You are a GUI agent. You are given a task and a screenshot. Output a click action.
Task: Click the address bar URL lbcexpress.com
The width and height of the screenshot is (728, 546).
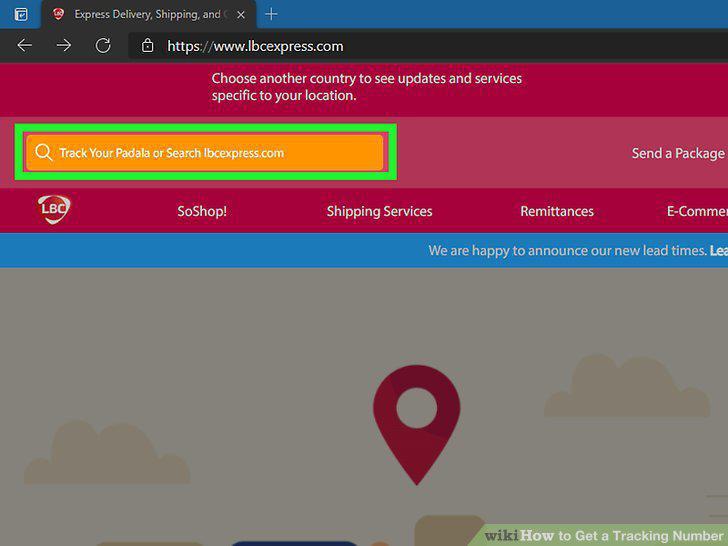pos(255,46)
